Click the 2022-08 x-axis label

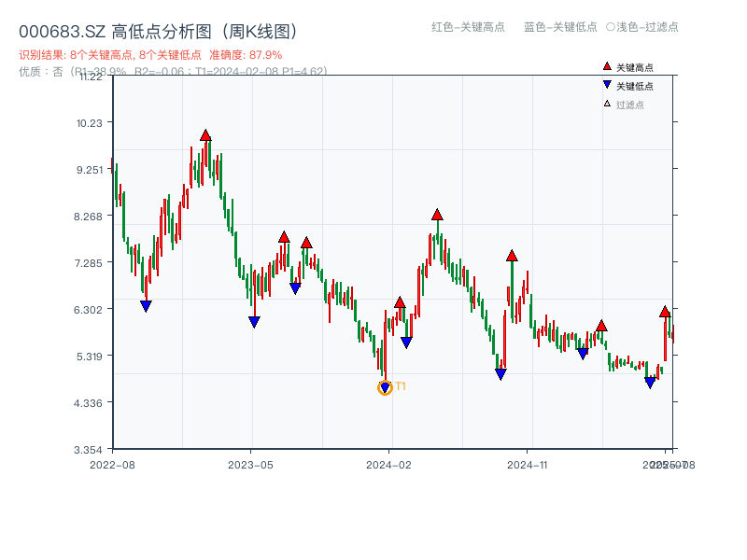pos(112,465)
